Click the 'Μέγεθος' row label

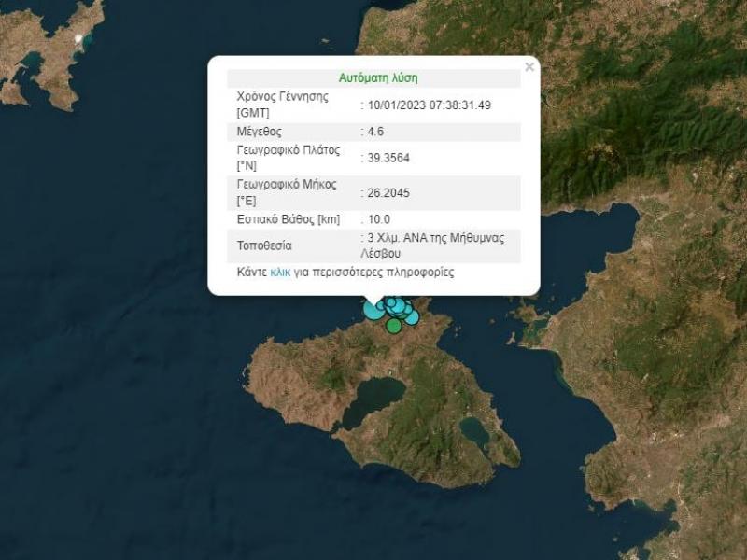pyautogui.click(x=259, y=132)
